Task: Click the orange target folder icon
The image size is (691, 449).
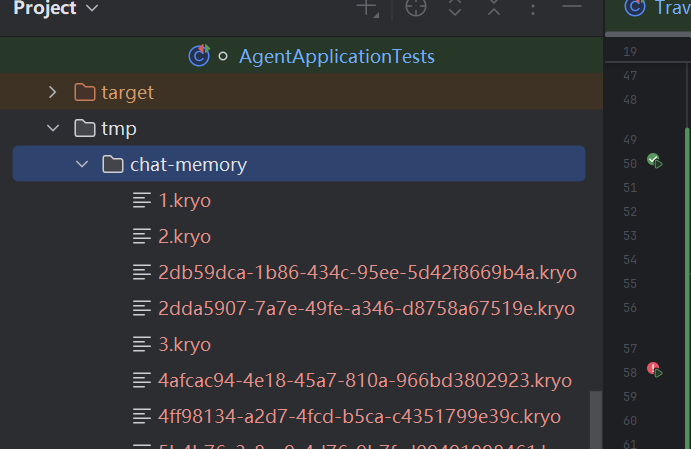Action: [x=85, y=93]
